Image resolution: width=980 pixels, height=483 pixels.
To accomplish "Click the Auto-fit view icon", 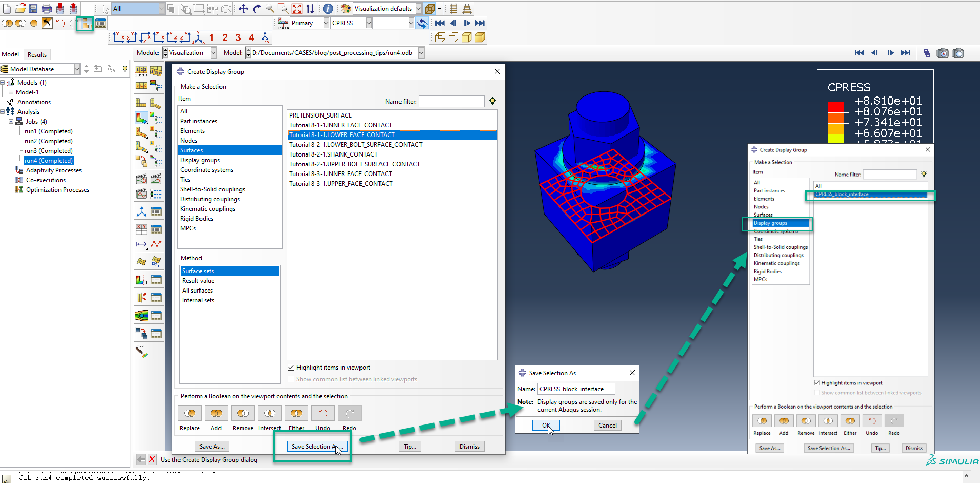I will tap(297, 8).
